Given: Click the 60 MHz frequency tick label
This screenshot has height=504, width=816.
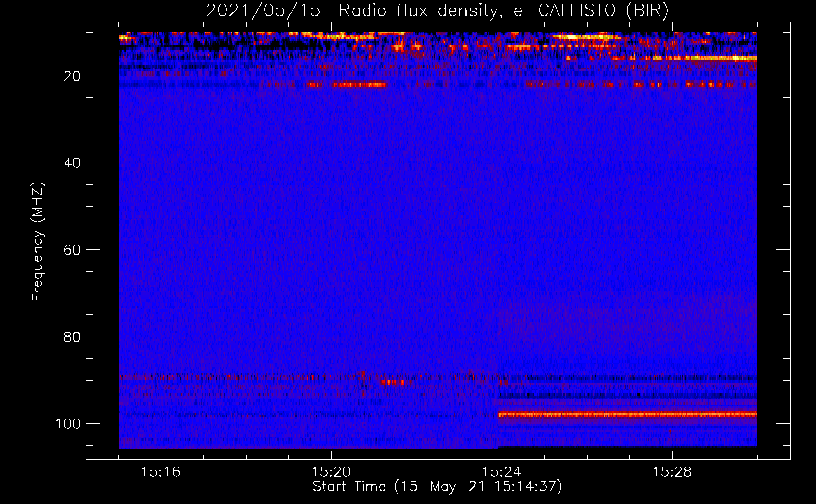Looking at the screenshot, I should pyautogui.click(x=72, y=250).
